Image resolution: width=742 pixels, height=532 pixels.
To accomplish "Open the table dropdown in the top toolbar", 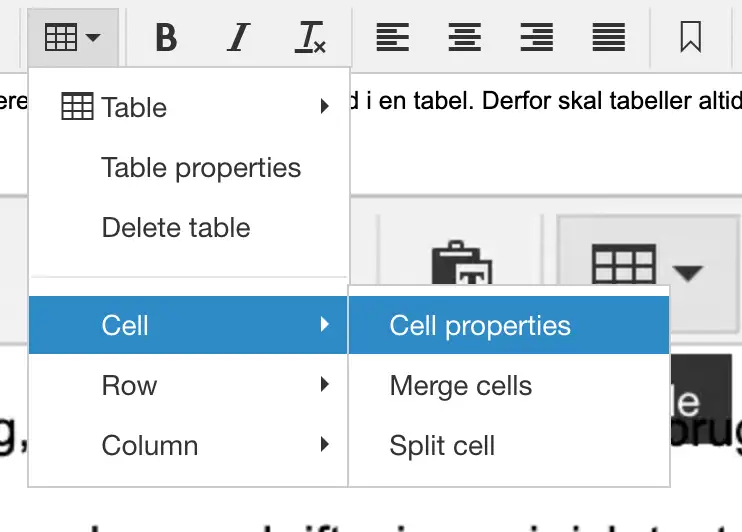I will point(73,38).
